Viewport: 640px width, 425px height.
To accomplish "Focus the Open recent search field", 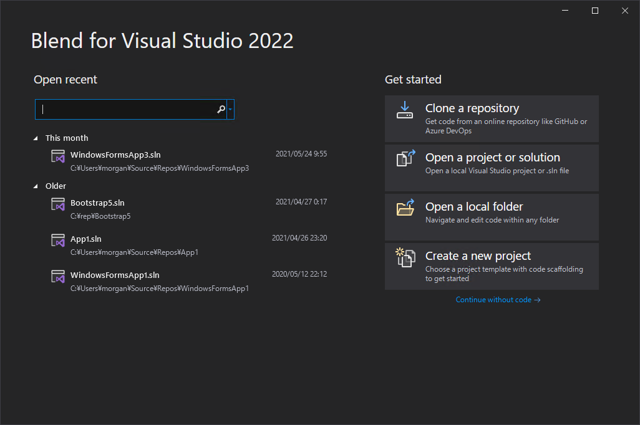I will pos(125,109).
